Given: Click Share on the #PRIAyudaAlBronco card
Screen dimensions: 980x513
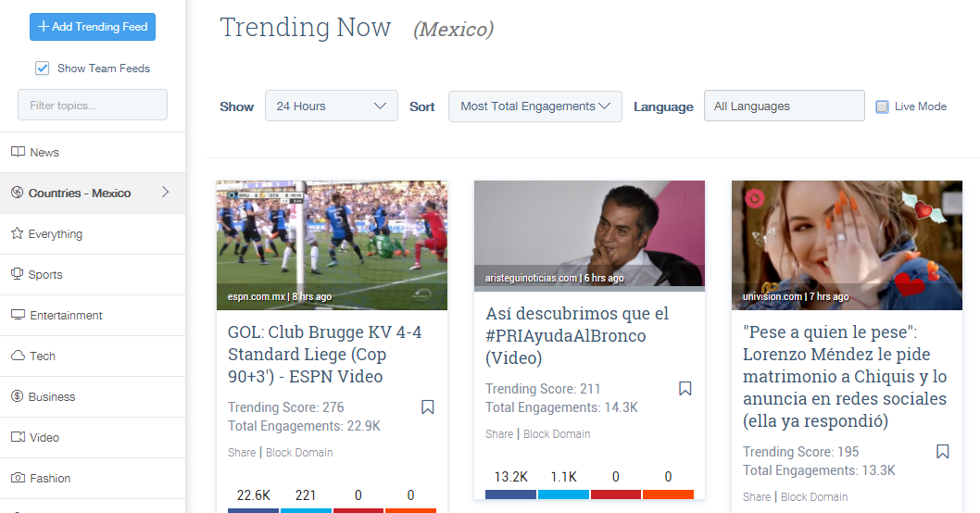Looking at the screenshot, I should click(x=499, y=433).
